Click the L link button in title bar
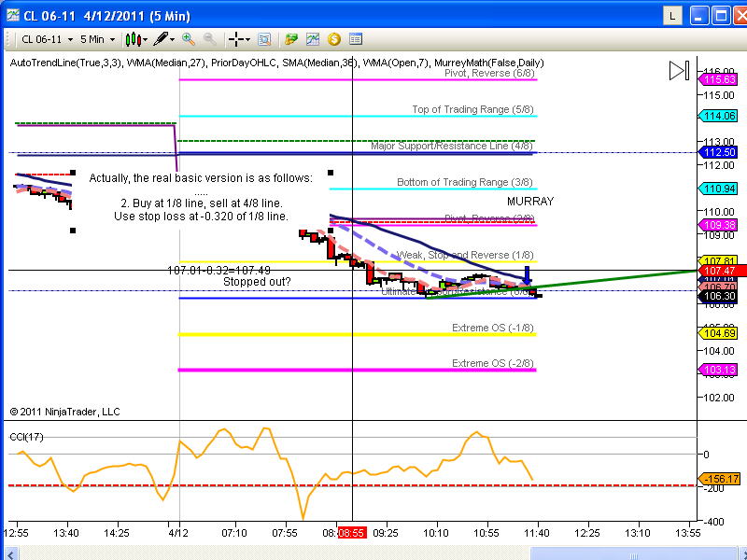Viewport: 747px width, 560px height. [672, 16]
